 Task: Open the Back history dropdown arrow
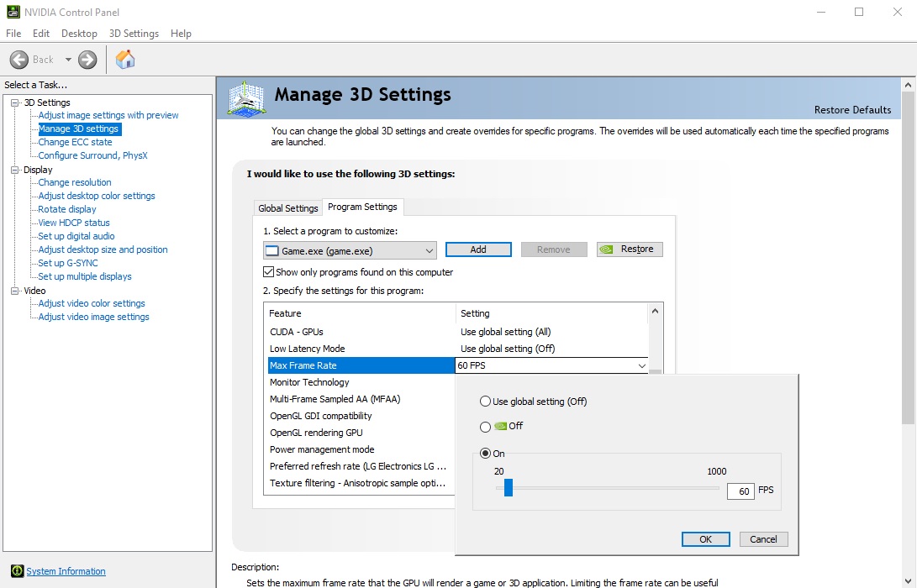tap(68, 60)
